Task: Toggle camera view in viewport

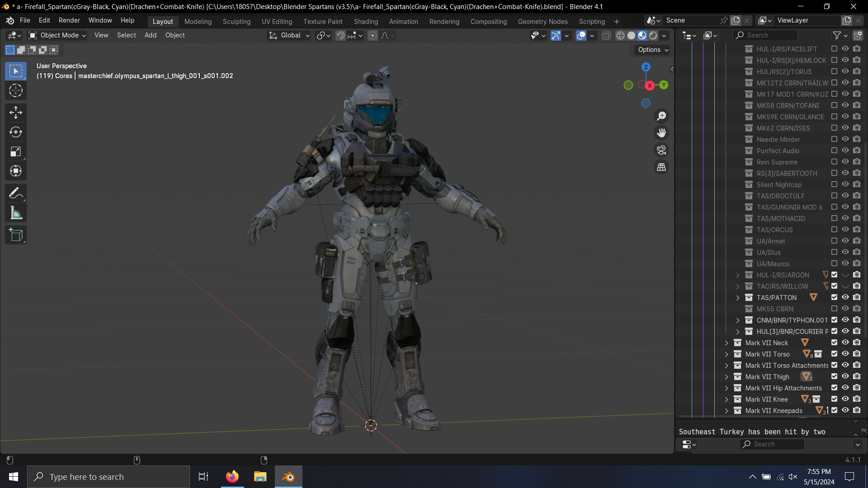Action: tap(661, 150)
